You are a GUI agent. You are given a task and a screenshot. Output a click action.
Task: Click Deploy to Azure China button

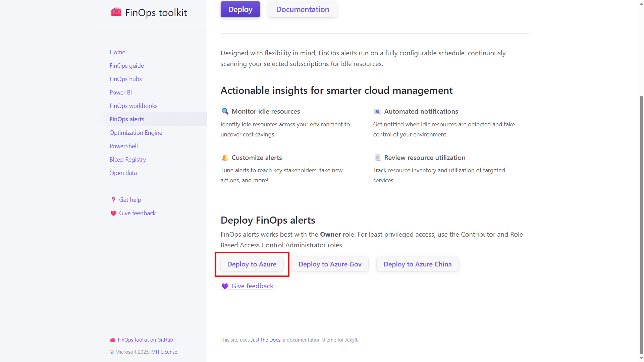[x=417, y=264]
